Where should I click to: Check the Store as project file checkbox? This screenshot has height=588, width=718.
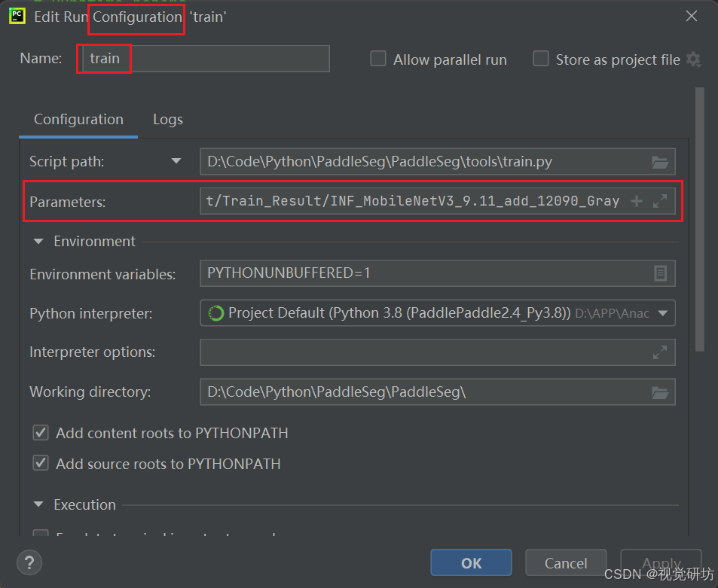point(540,59)
